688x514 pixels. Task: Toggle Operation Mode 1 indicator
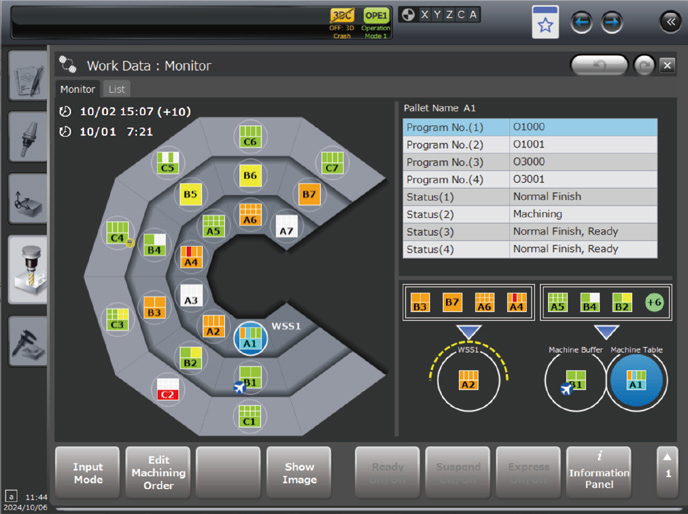[x=376, y=20]
